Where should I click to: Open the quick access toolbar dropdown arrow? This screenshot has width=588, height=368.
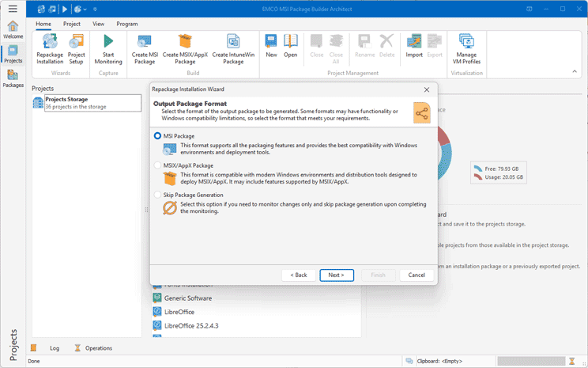pos(96,9)
